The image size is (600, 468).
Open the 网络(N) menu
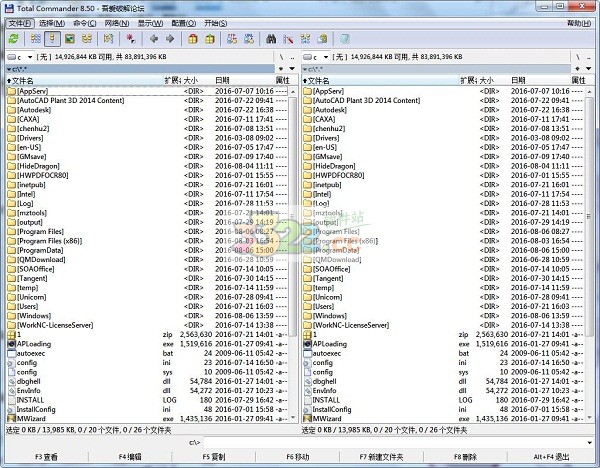point(117,23)
